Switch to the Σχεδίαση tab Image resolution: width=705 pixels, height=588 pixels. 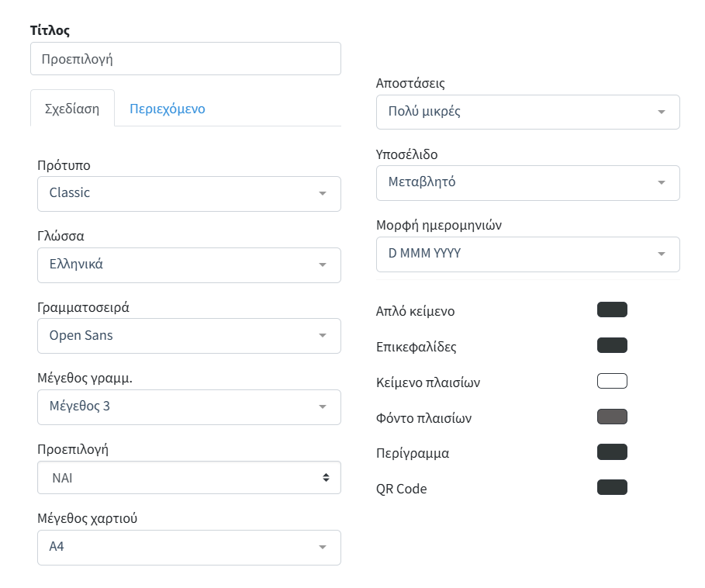click(72, 109)
